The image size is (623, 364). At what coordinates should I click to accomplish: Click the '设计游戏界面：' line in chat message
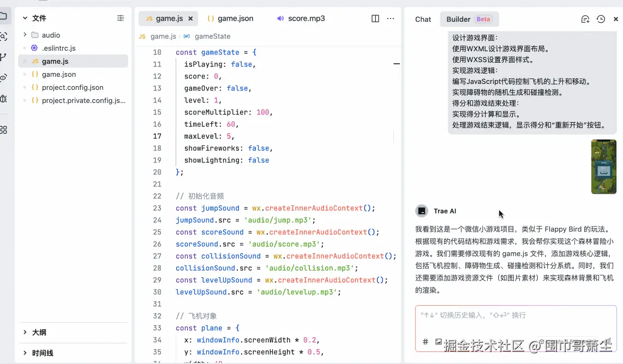pyautogui.click(x=475, y=38)
